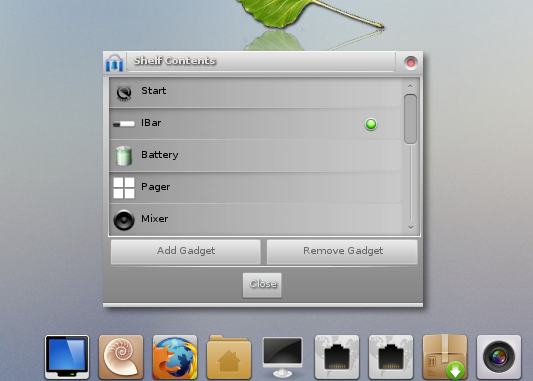Open the first ethernet port network icon in the dock
Screen dimensions: 533x381
(337, 357)
